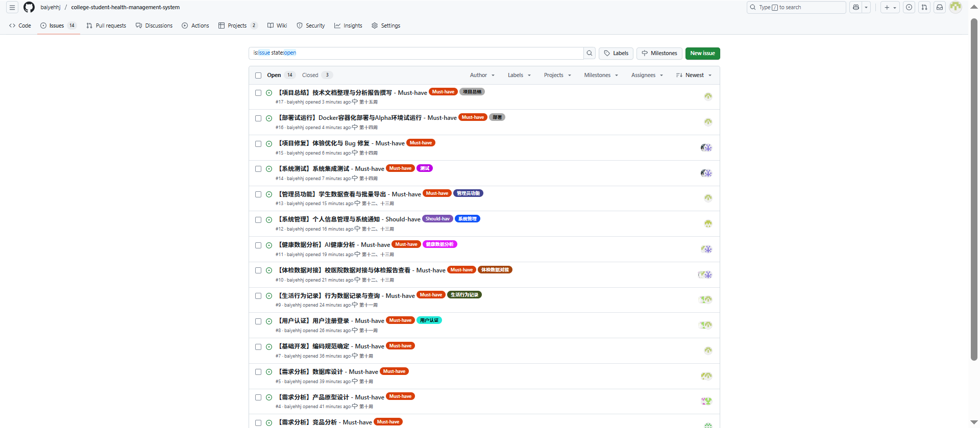
Task: Click assignee avatar on issue #7
Action: (708, 350)
